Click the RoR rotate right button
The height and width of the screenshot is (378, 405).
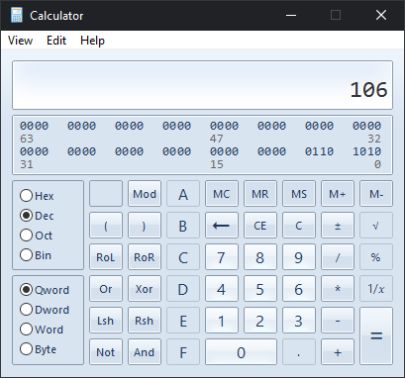pos(144,257)
